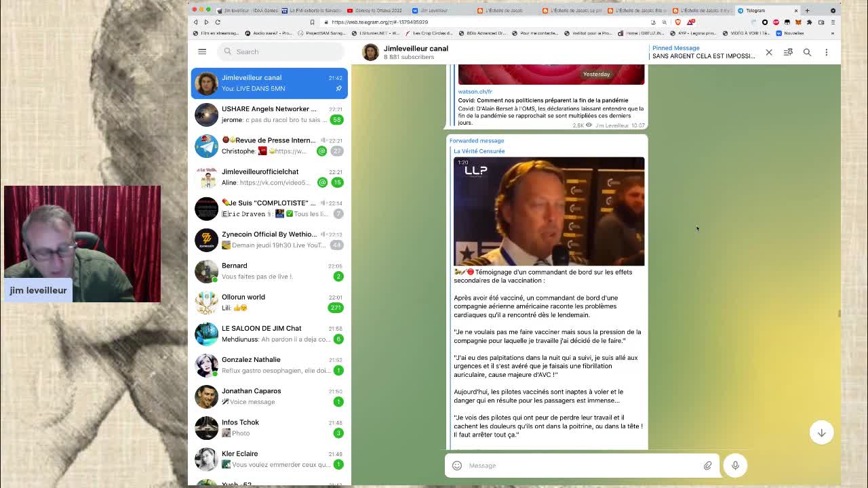Click mention badge on Jimleveilleurofficielchat
This screenshot has width=868, height=488.
322,182
